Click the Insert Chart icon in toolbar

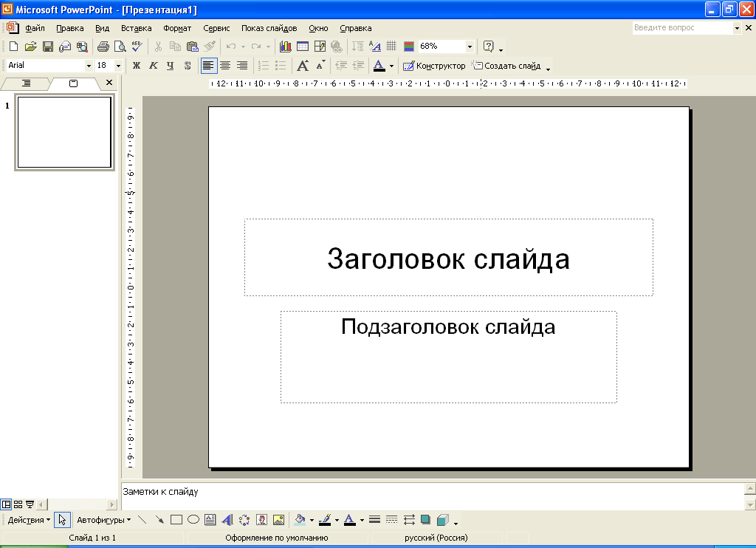tap(285, 47)
